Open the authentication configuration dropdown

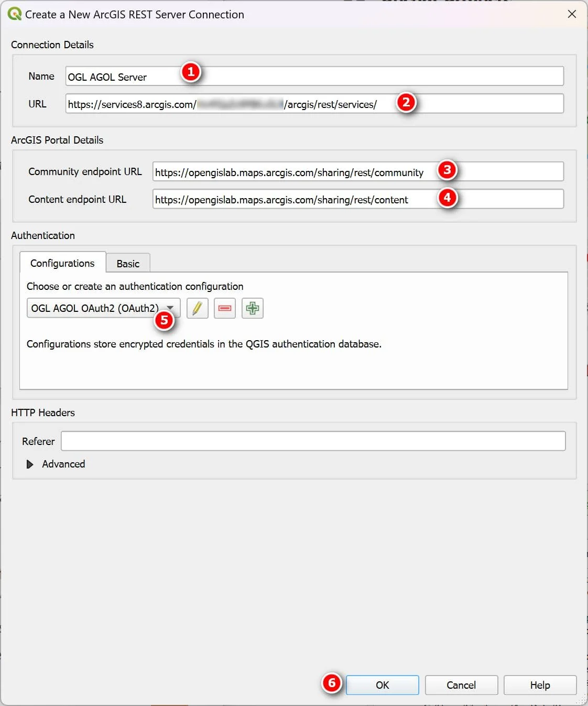tap(170, 308)
